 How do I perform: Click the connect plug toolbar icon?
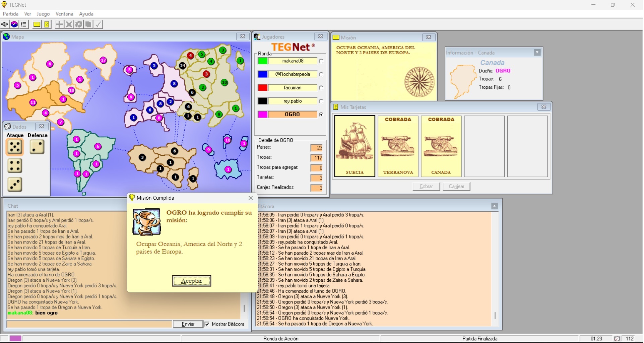coord(5,24)
